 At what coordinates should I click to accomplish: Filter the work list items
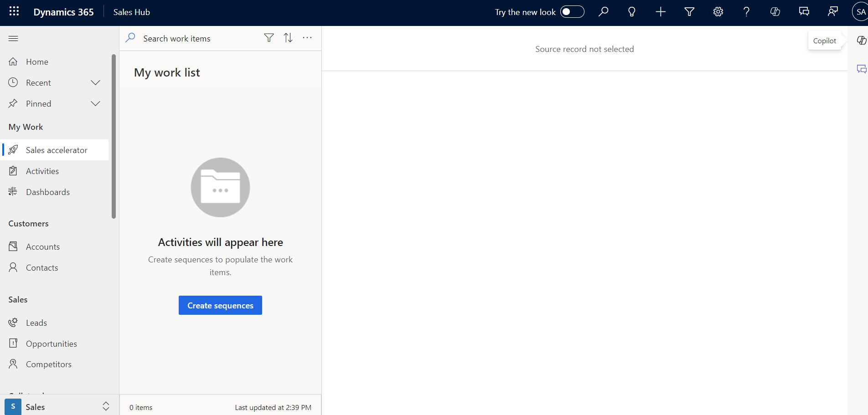(x=269, y=38)
